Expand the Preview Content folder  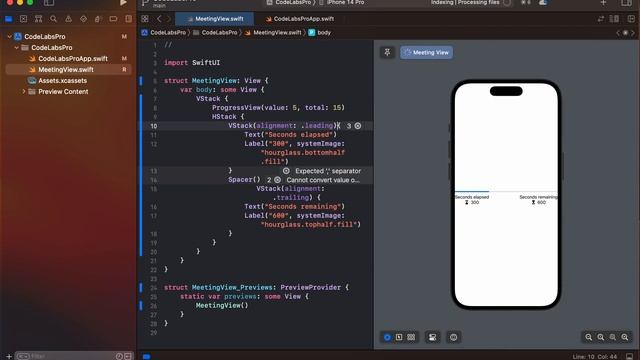click(24, 91)
